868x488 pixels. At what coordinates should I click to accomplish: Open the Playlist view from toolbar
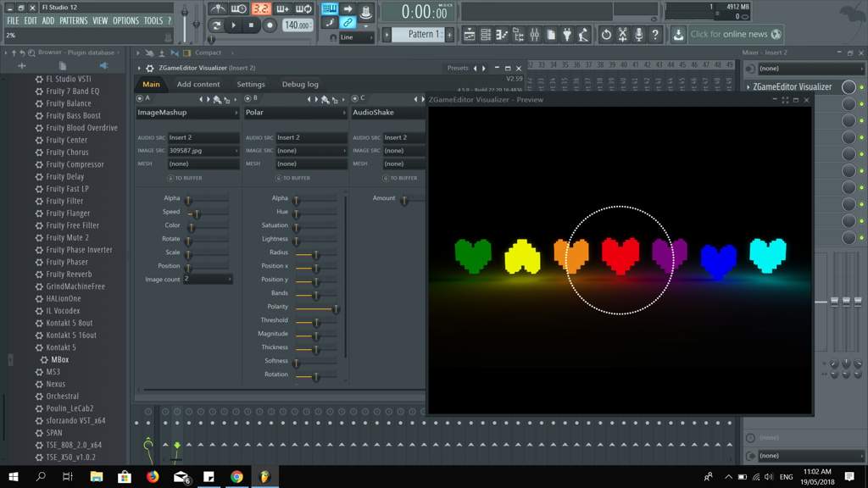[x=470, y=35]
